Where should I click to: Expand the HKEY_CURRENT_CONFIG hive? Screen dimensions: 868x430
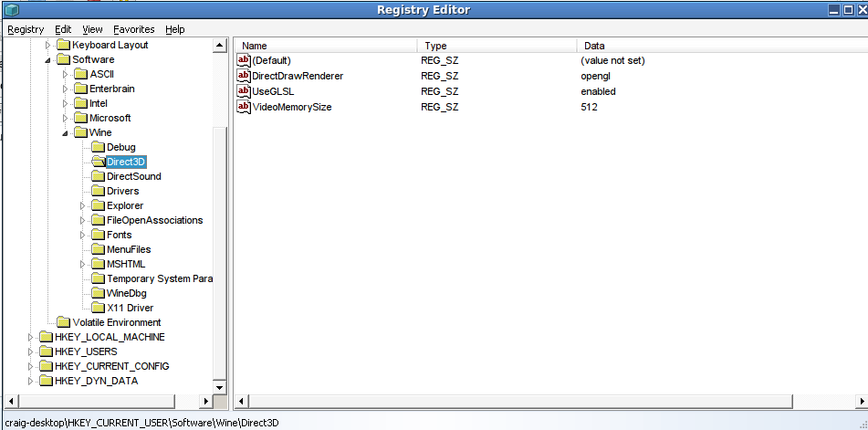[30, 366]
